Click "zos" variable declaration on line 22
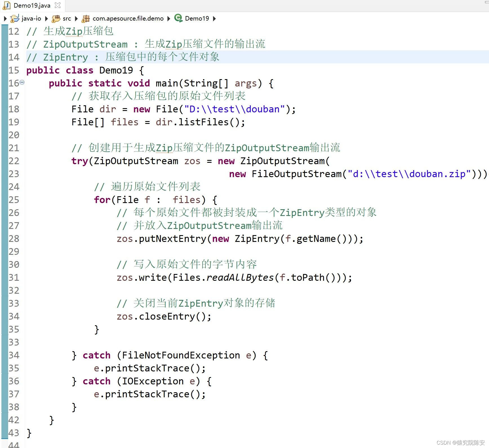 pyautogui.click(x=192, y=161)
